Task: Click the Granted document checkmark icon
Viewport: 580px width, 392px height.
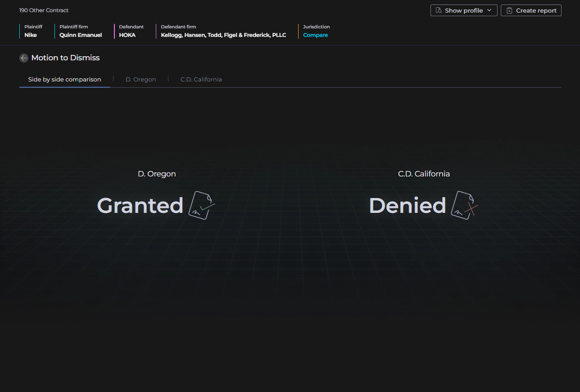Action: pos(201,205)
